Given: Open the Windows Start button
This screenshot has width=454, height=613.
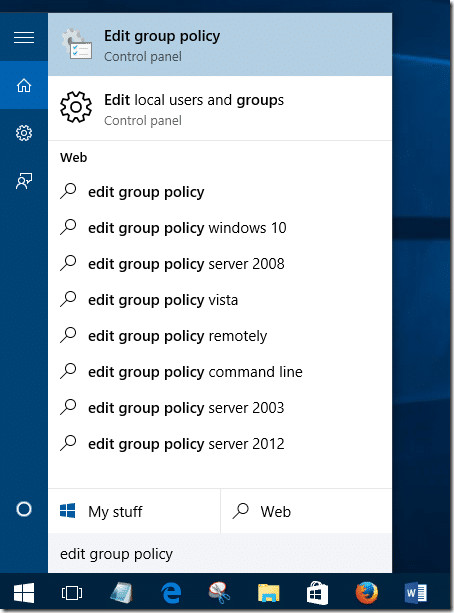Looking at the screenshot, I should pyautogui.click(x=24, y=593).
